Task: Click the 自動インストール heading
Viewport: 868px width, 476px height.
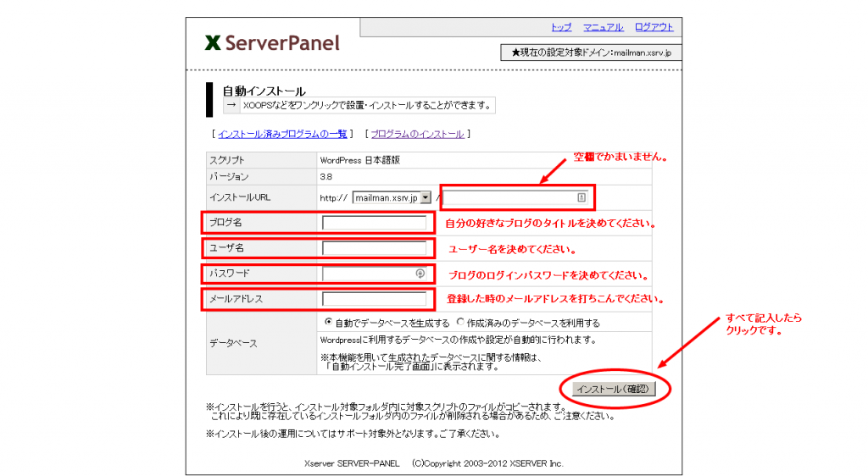Action: point(264,91)
